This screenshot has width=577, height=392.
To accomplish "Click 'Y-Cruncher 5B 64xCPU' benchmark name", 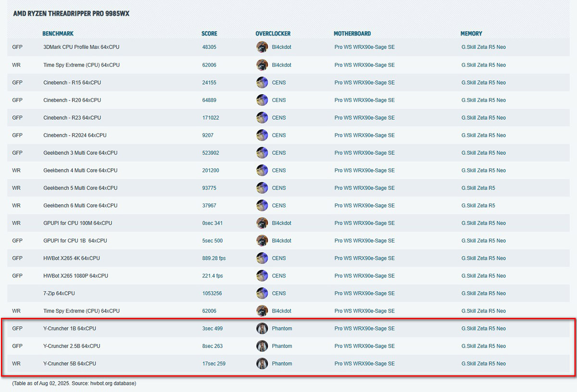I will [70, 364].
